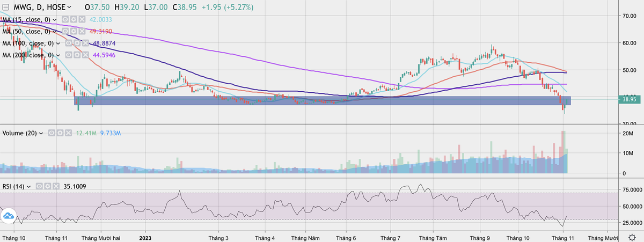The width and height of the screenshot is (644, 242).
Task: Select the blue support zone rectangle
Action: (322, 101)
